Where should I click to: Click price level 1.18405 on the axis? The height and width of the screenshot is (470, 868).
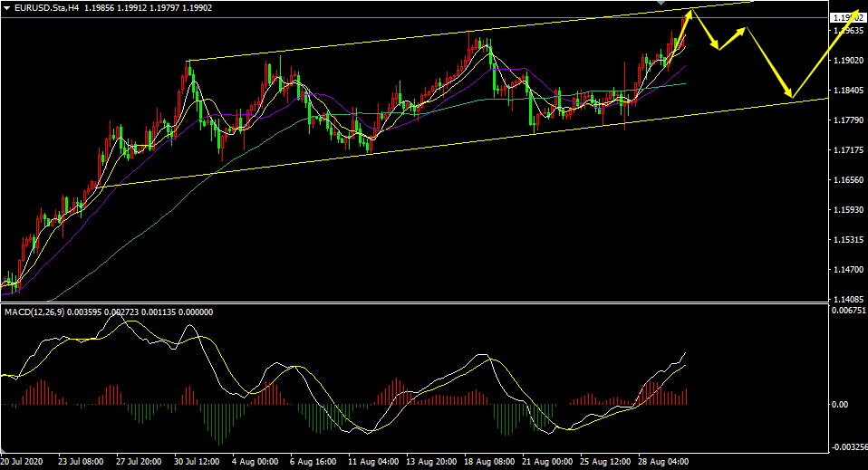849,91
